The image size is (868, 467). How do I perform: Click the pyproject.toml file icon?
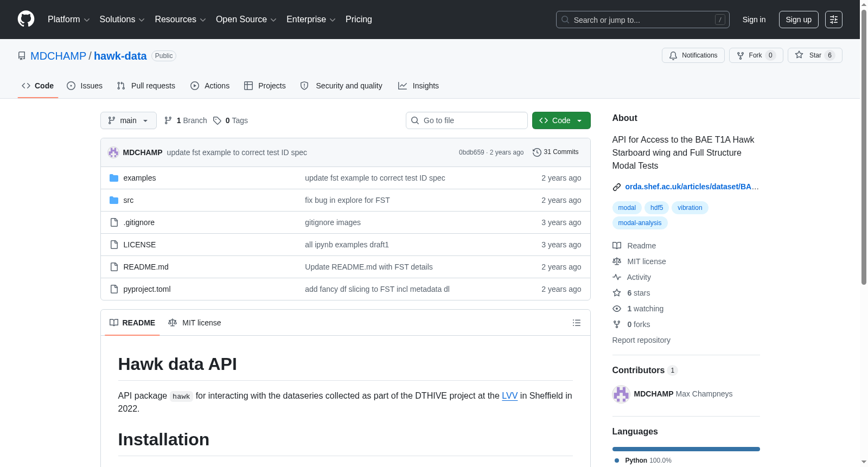click(114, 289)
